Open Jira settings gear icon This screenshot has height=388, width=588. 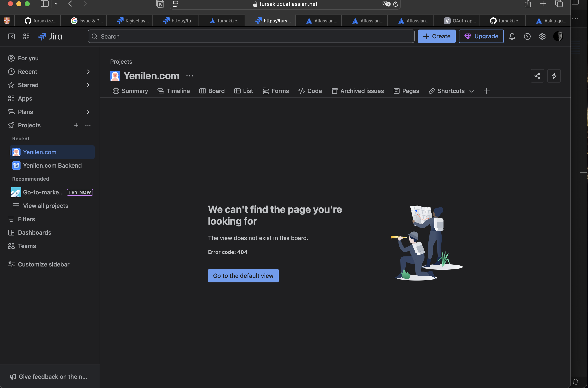(542, 36)
